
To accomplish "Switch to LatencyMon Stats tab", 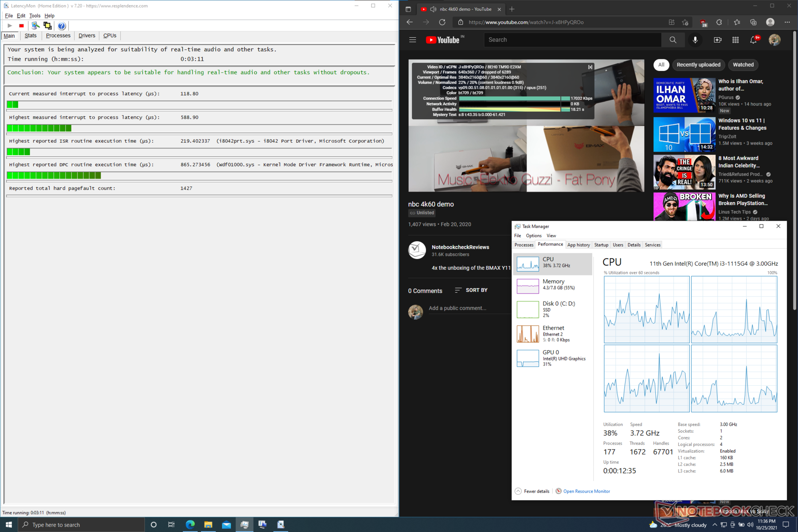I will [x=31, y=35].
